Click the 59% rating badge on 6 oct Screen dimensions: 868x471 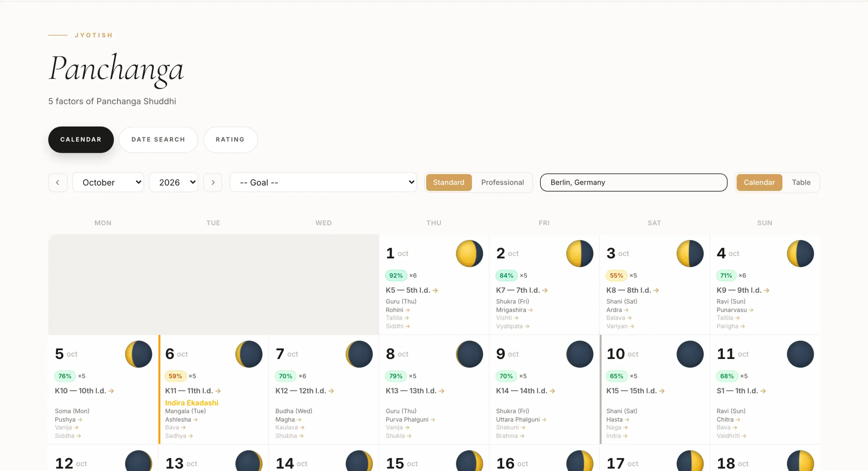tap(175, 376)
